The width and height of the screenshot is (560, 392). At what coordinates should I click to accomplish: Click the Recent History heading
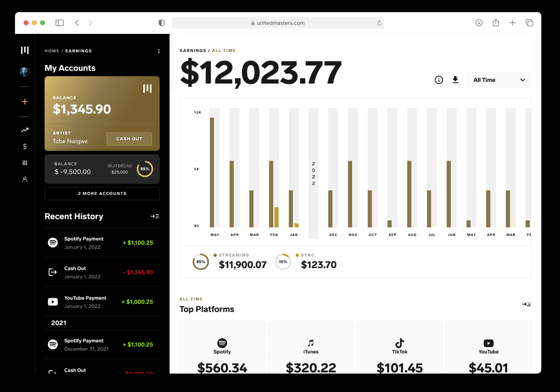pos(74,216)
